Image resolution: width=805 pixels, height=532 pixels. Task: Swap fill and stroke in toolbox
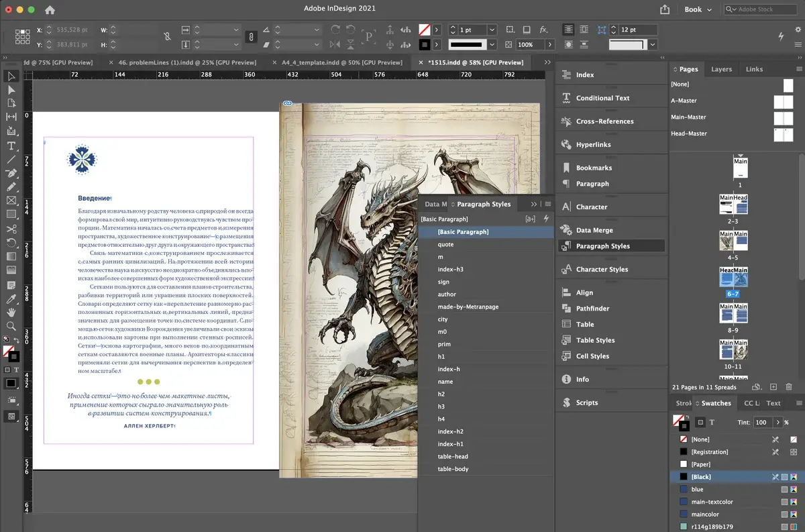16,339
